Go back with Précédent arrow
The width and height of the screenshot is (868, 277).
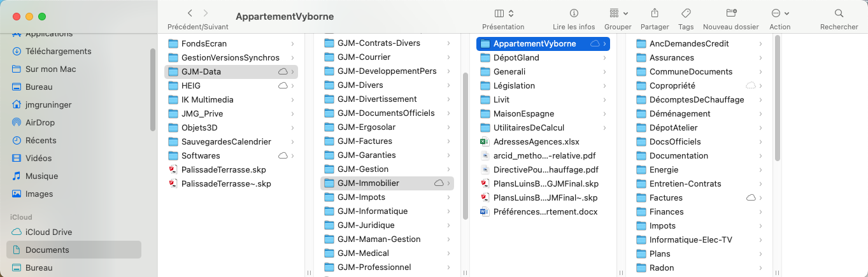tap(190, 13)
